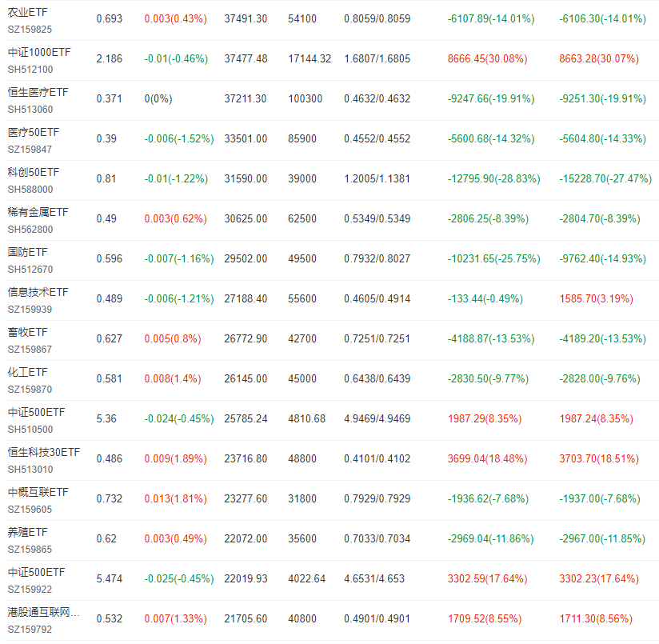Click profit 8666.45(30.08%) of 中证1000ETF
This screenshot has width=659, height=644.
click(488, 59)
